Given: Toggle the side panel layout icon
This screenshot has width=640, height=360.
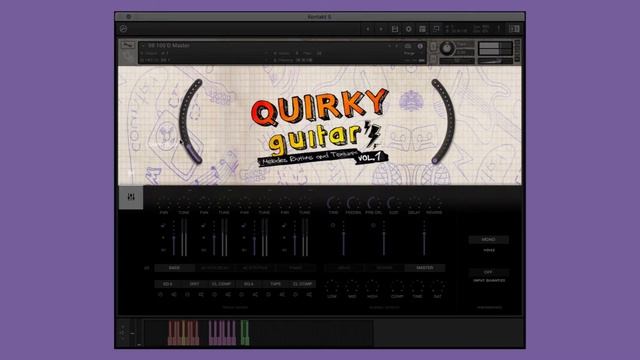Looking at the screenshot, I should (x=514, y=29).
